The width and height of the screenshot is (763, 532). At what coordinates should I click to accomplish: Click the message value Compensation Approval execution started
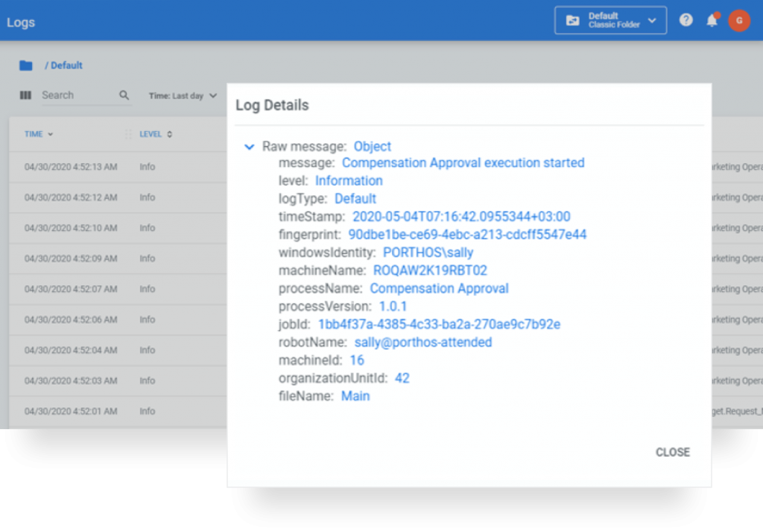click(x=463, y=163)
